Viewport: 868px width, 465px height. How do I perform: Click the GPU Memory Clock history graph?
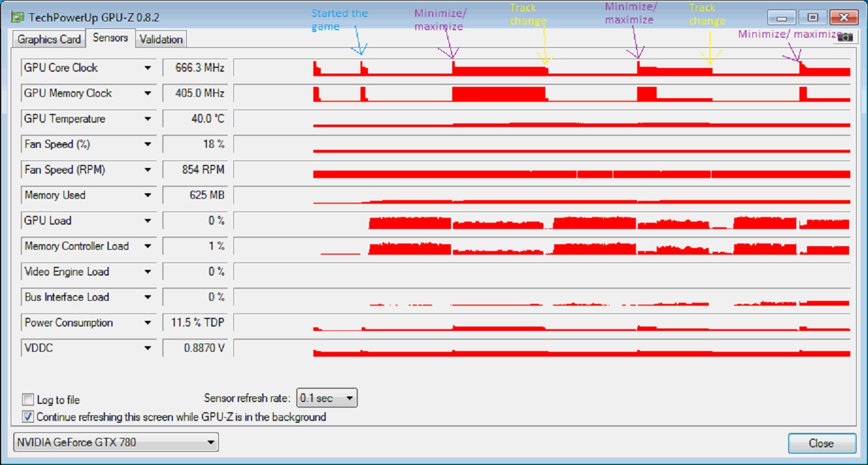click(542, 93)
